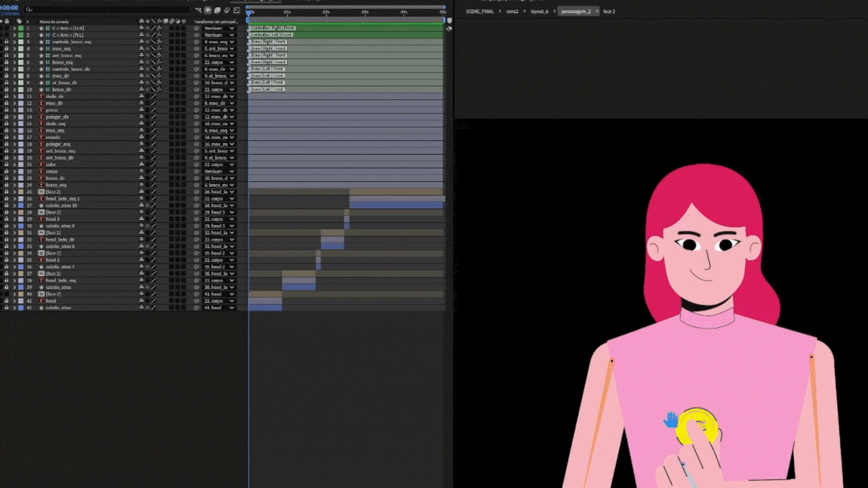The image size is (868, 488).
Task: Toggle the shy layers hide switch
Action: coord(208,10)
